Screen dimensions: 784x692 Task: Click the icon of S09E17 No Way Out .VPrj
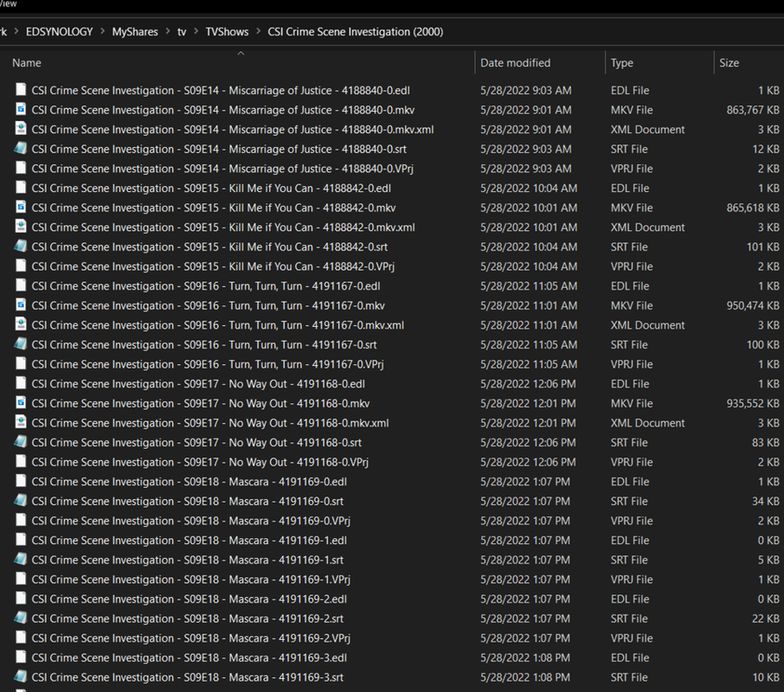(x=21, y=462)
